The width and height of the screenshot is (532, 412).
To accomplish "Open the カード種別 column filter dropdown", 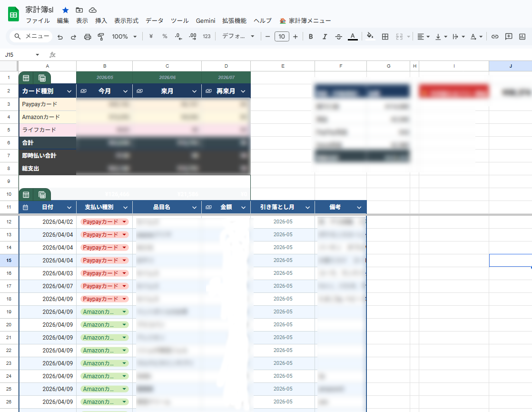I will click(x=69, y=91).
